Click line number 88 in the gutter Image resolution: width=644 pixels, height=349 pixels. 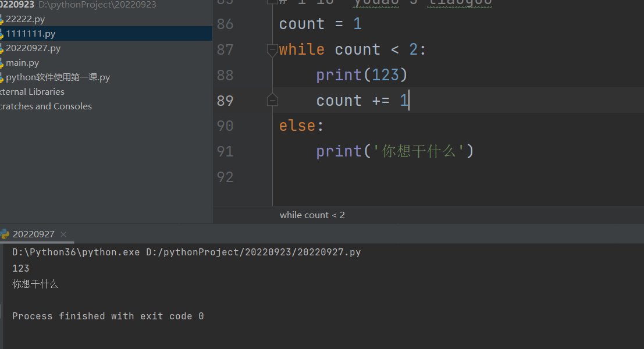[225, 75]
